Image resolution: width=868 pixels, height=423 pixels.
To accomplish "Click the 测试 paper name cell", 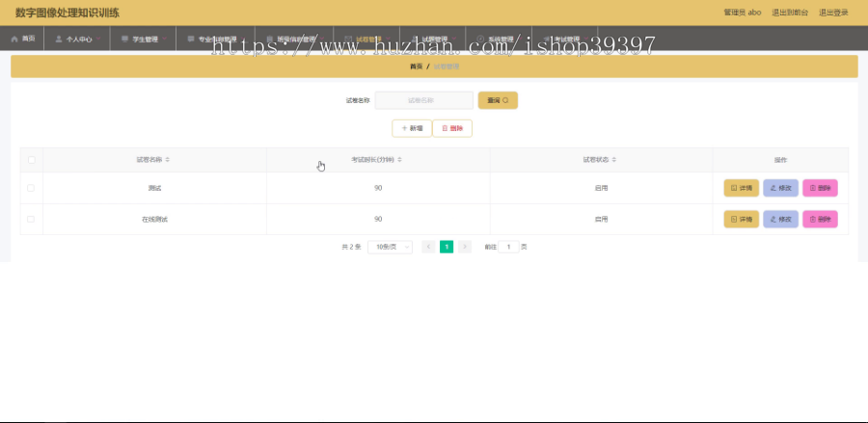I will [154, 188].
